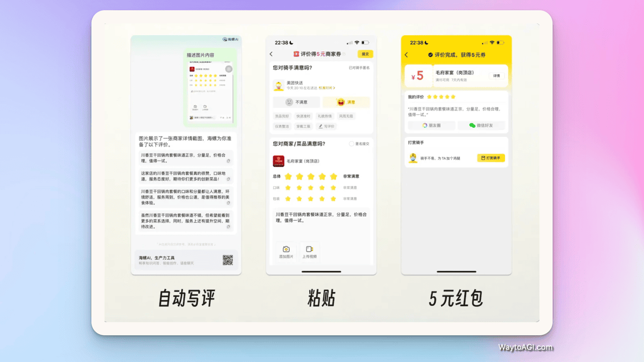
Task: Enable 匿名提交 anonymous submission
Action: tap(352, 143)
